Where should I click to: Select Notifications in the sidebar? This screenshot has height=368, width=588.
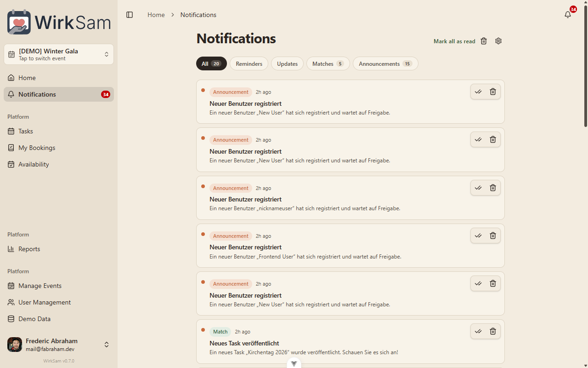point(59,94)
